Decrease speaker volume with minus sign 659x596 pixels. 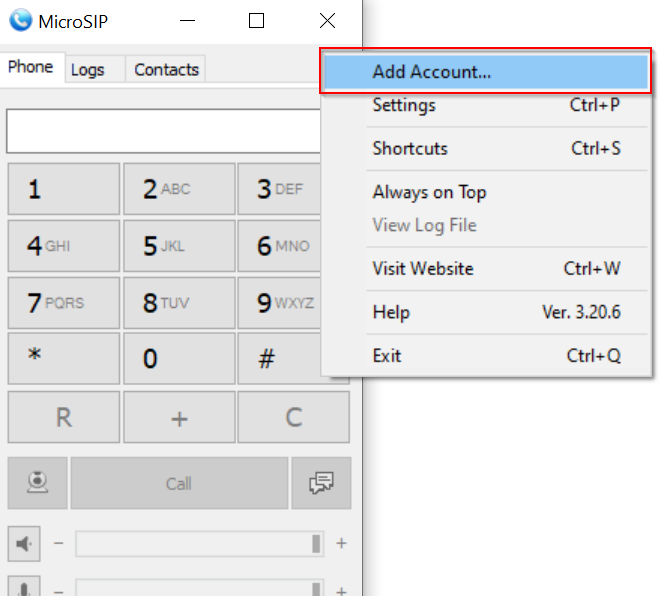pyautogui.click(x=58, y=543)
